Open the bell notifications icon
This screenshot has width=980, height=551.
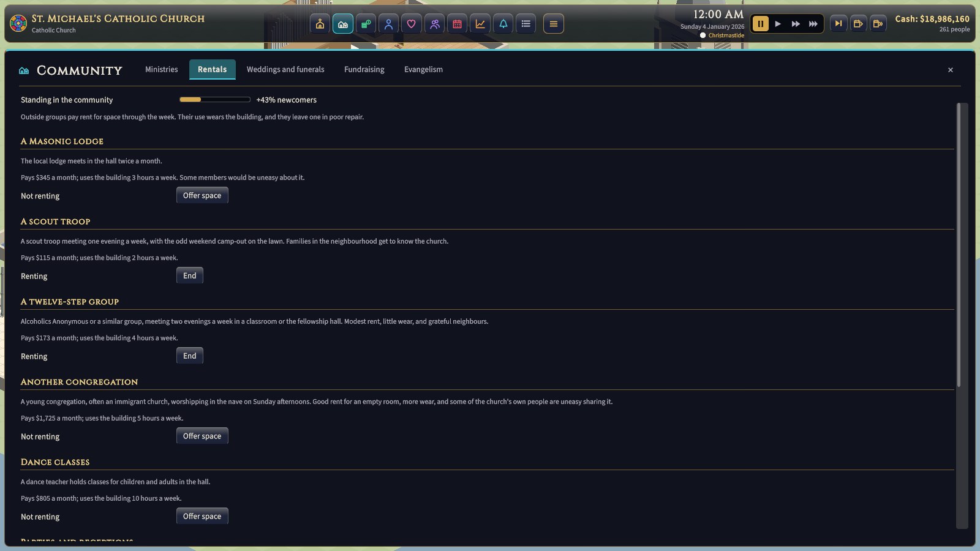click(503, 24)
